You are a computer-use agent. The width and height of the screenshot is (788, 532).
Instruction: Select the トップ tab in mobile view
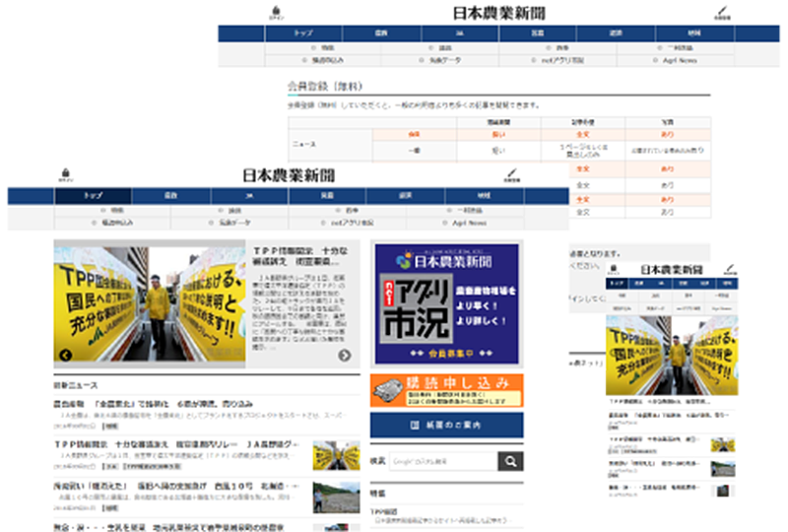tap(617, 284)
